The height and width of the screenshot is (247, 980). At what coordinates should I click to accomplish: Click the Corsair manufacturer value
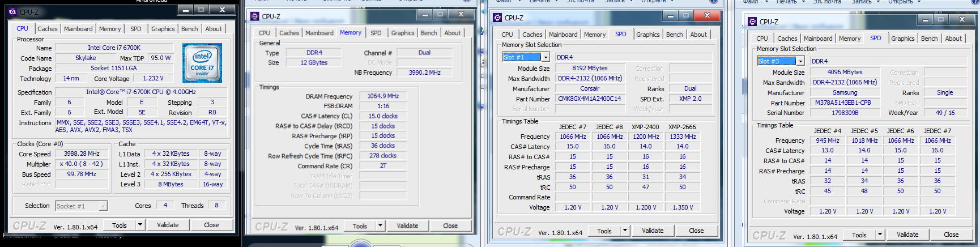tap(590, 88)
